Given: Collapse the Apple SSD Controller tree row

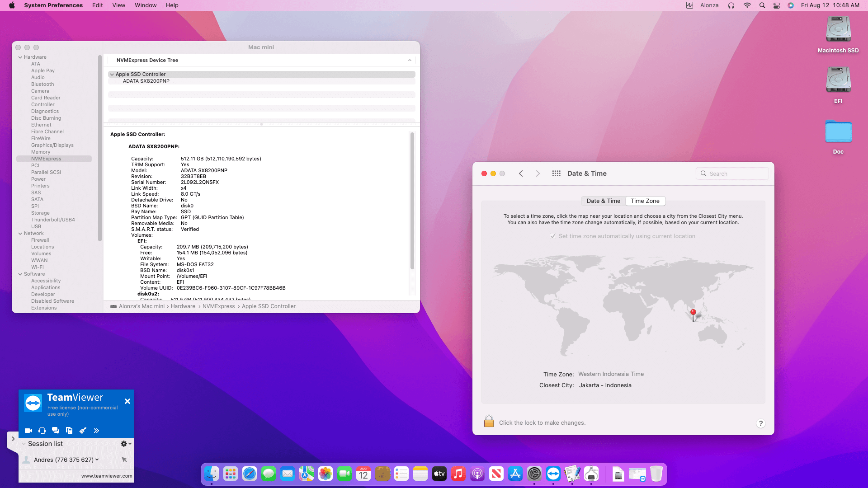Looking at the screenshot, I should click(112, 74).
